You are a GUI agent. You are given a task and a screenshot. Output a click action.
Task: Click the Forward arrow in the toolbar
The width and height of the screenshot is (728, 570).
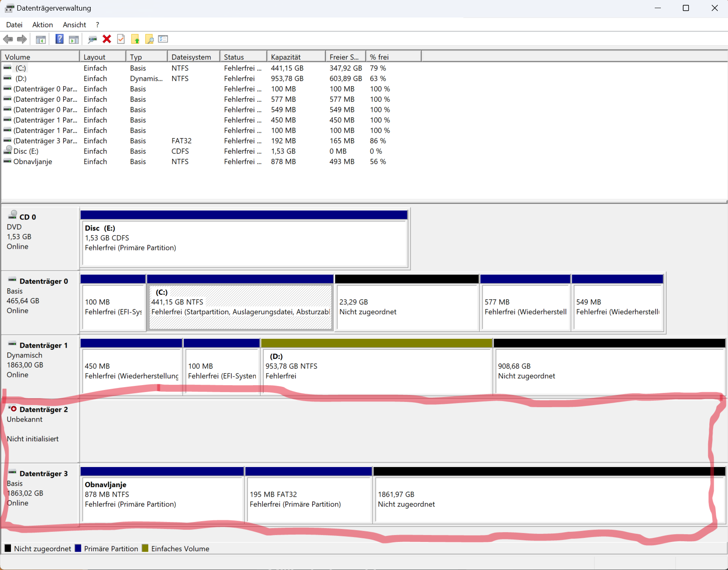(x=22, y=39)
